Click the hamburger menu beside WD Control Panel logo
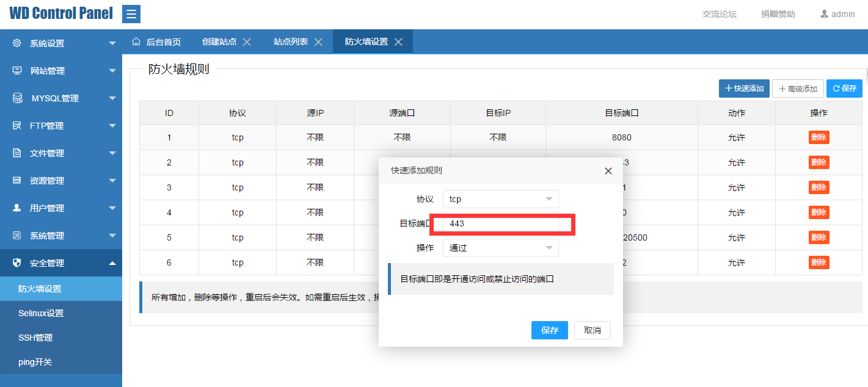The width and height of the screenshot is (868, 387). click(x=131, y=13)
